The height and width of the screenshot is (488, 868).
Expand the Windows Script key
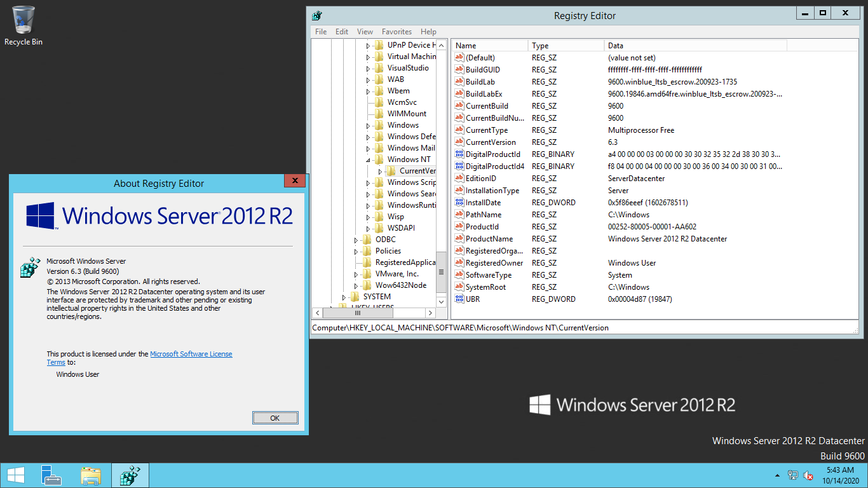368,182
